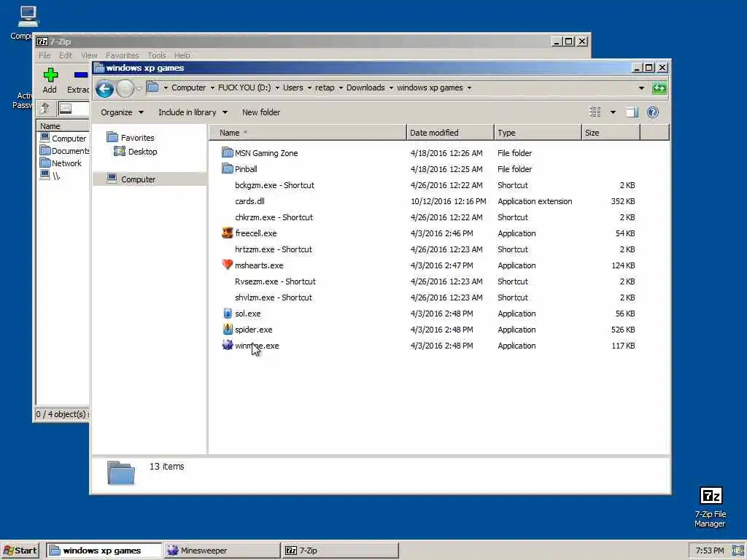
Task: Click the Extract icon in 7-Zip
Action: click(x=80, y=75)
